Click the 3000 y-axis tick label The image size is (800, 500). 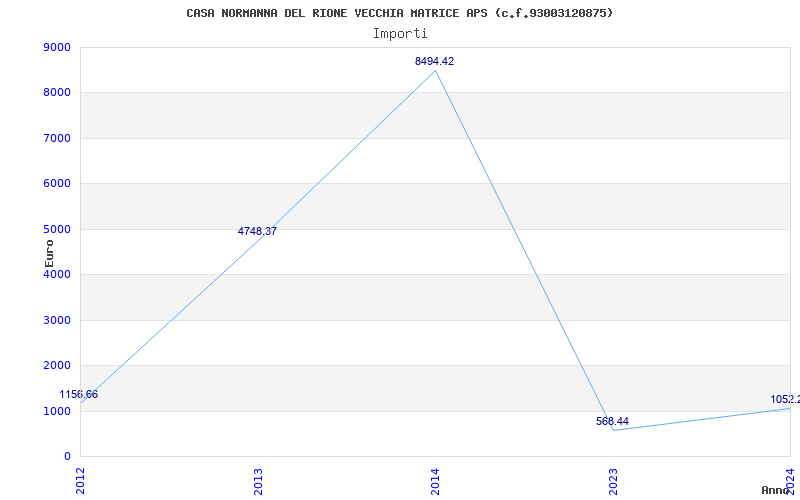tap(57, 320)
